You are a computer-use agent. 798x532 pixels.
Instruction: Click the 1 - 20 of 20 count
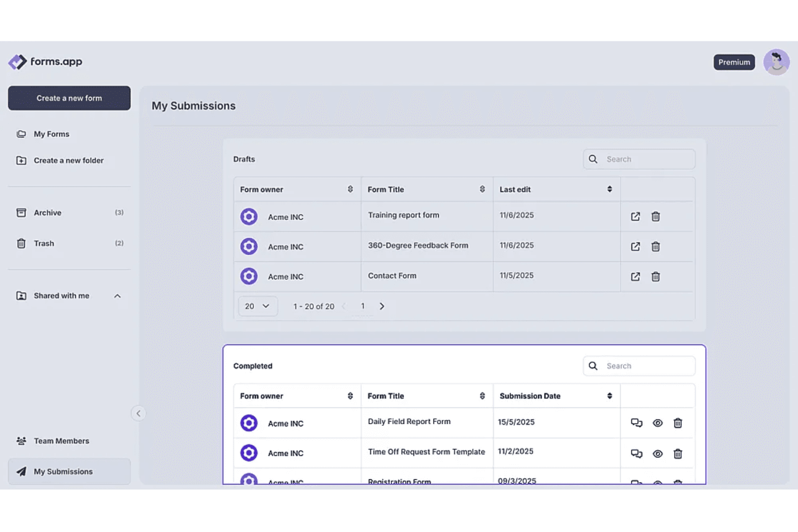click(314, 307)
